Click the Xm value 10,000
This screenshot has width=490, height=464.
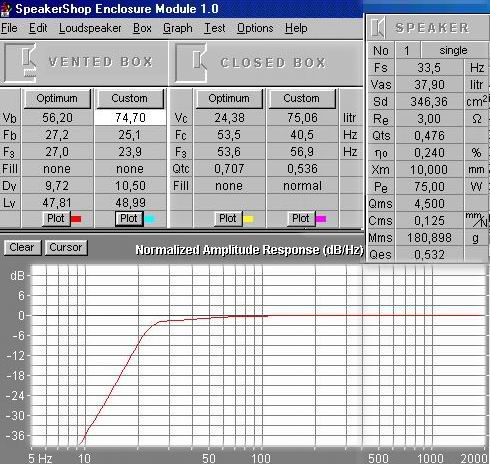click(x=429, y=170)
